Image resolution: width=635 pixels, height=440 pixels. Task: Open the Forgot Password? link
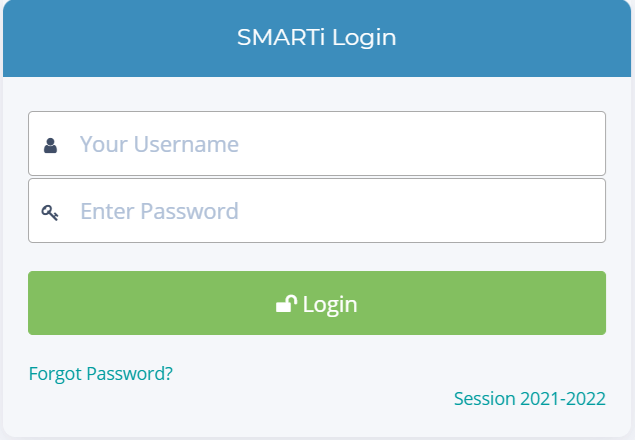[101, 374]
